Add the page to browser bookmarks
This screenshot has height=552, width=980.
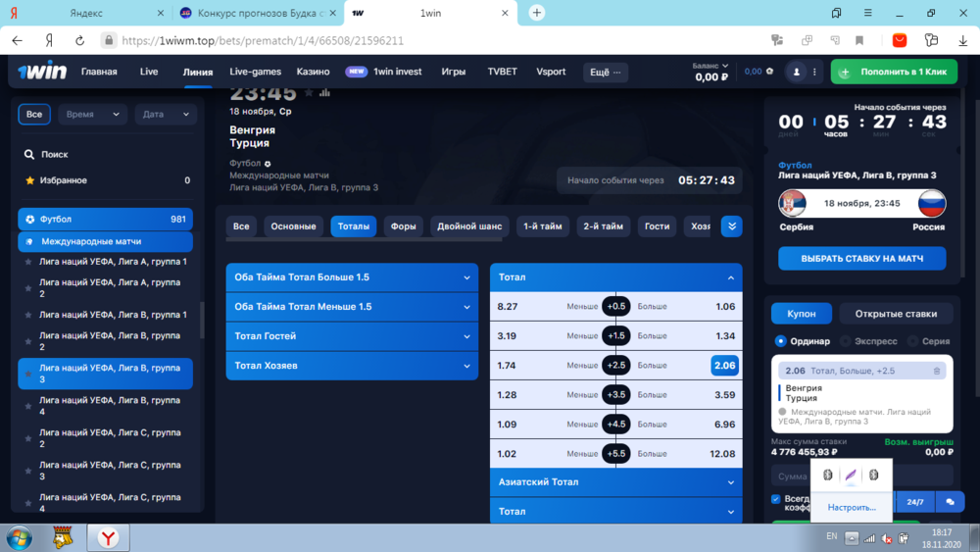[859, 40]
